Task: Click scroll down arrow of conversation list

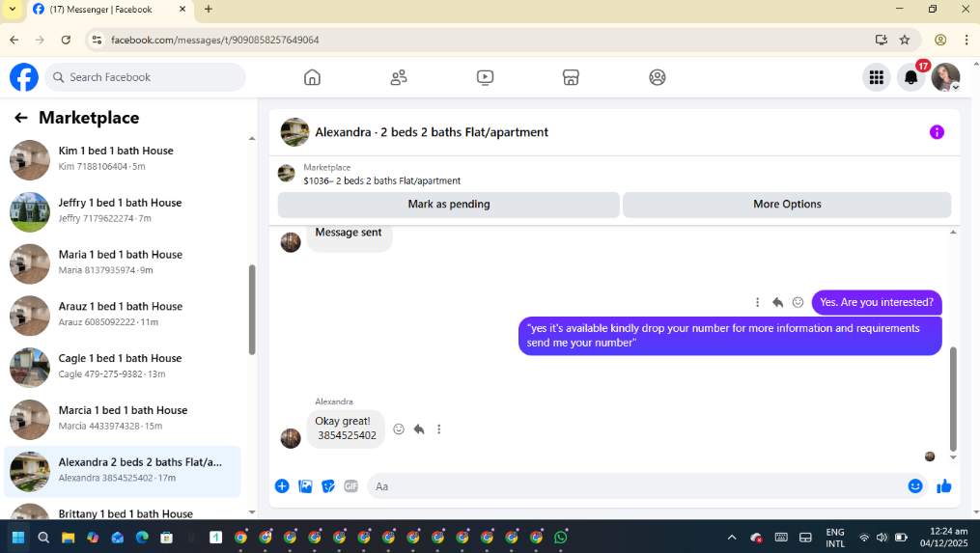Action: [x=252, y=512]
